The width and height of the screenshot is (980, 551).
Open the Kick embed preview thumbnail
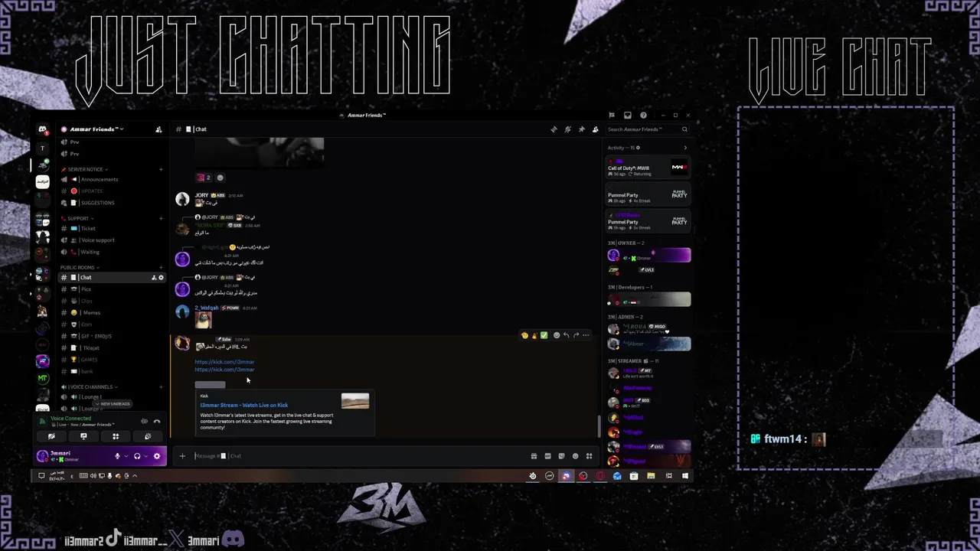pyautogui.click(x=355, y=401)
